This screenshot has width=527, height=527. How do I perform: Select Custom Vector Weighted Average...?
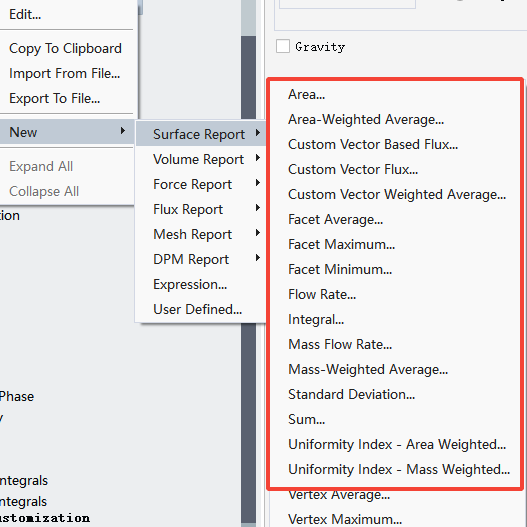[397, 195]
